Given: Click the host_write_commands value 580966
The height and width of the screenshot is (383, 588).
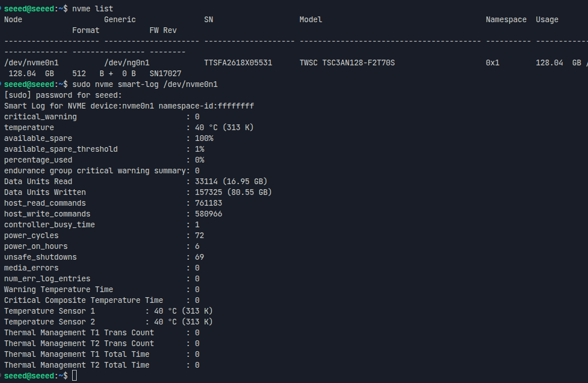Looking at the screenshot, I should pos(208,214).
